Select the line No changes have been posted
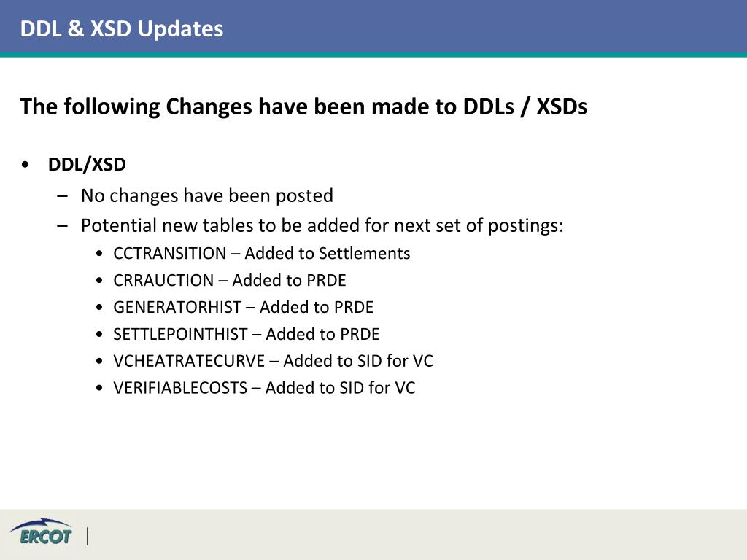This screenshot has width=747, height=560. [x=206, y=195]
